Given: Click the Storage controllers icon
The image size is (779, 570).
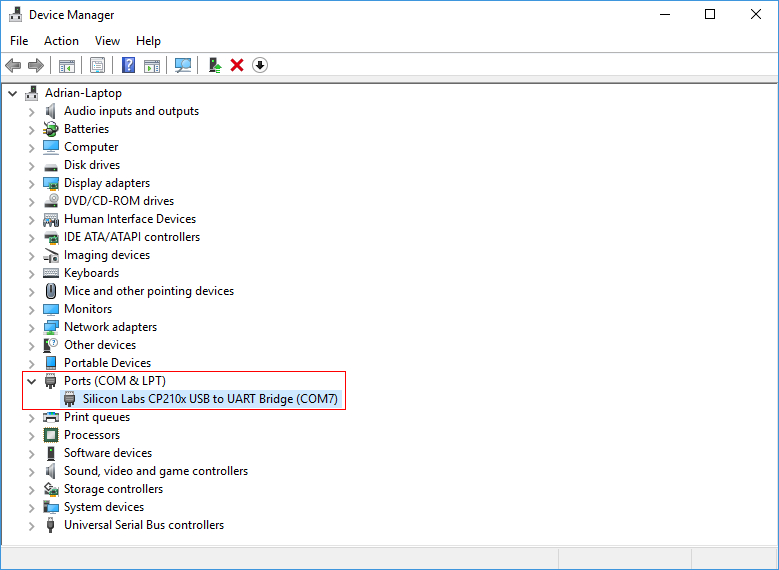Looking at the screenshot, I should click(51, 489).
